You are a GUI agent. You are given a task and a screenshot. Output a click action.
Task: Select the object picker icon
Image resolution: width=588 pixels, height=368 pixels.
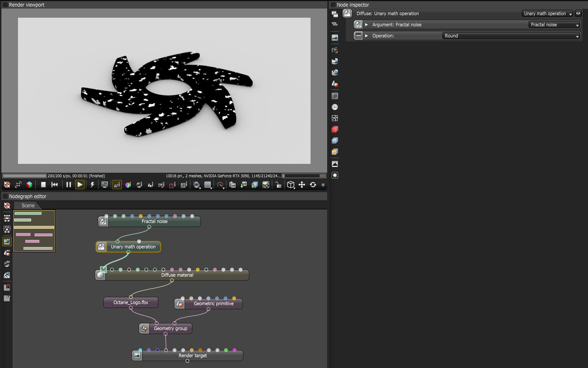point(150,185)
